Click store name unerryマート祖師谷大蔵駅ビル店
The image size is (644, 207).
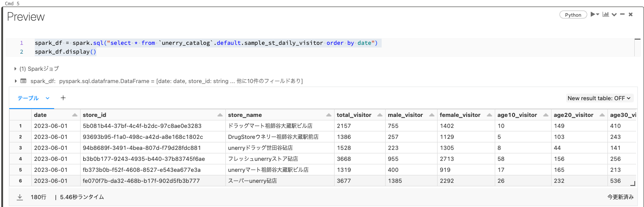click(268, 170)
